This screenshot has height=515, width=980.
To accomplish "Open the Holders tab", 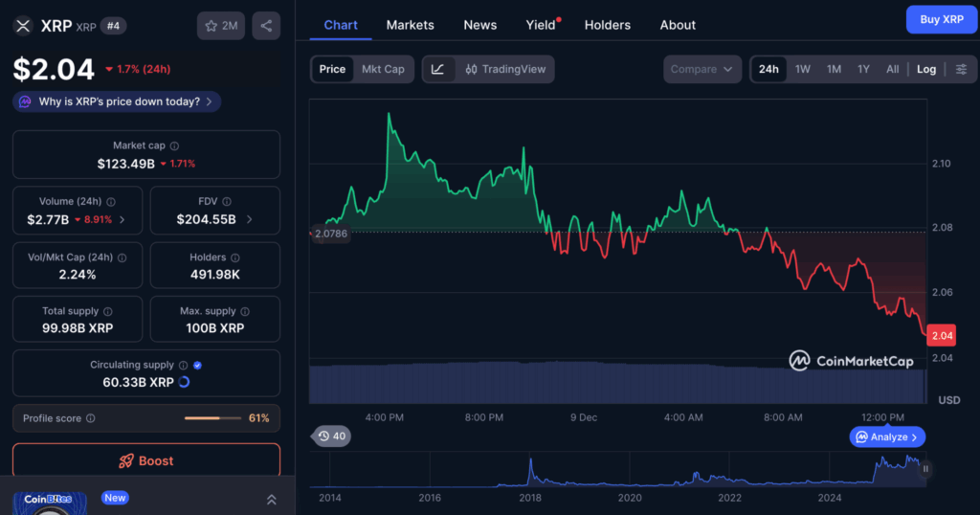I will pyautogui.click(x=608, y=25).
